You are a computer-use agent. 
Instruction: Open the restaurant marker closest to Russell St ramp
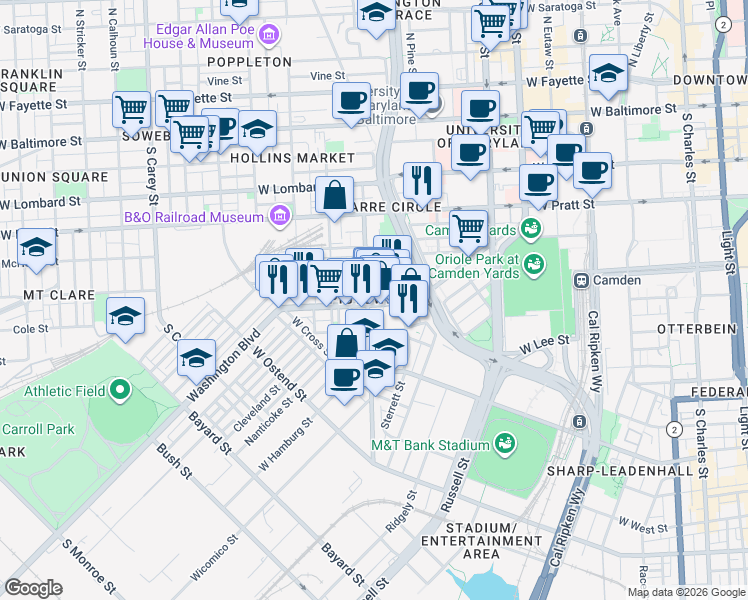[x=408, y=302]
